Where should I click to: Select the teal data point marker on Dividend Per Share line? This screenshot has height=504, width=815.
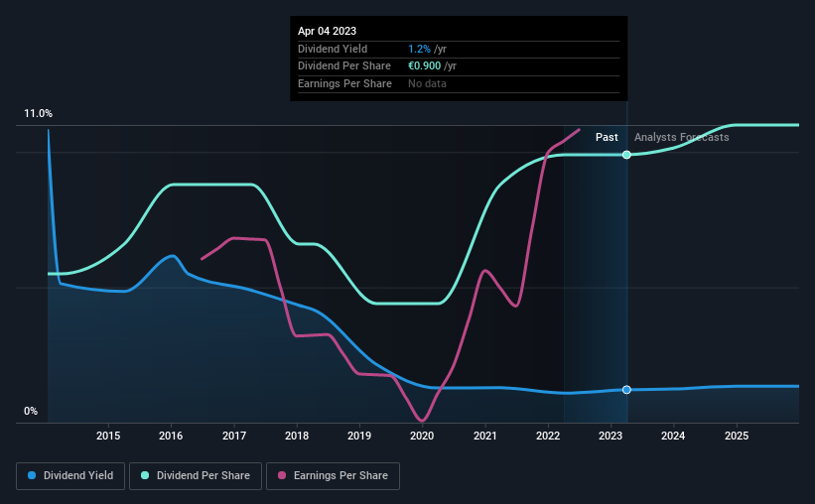[626, 155]
